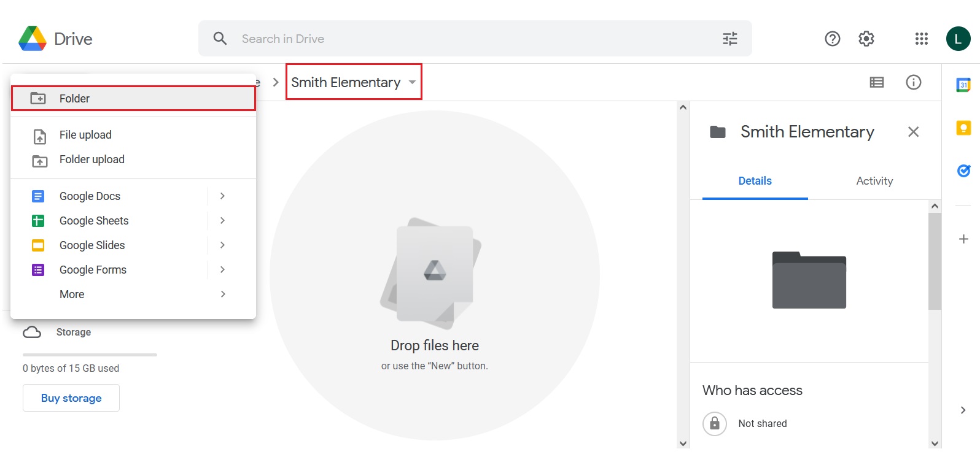This screenshot has width=980, height=465.
Task: Open search filter options icon
Action: pyautogui.click(x=730, y=39)
